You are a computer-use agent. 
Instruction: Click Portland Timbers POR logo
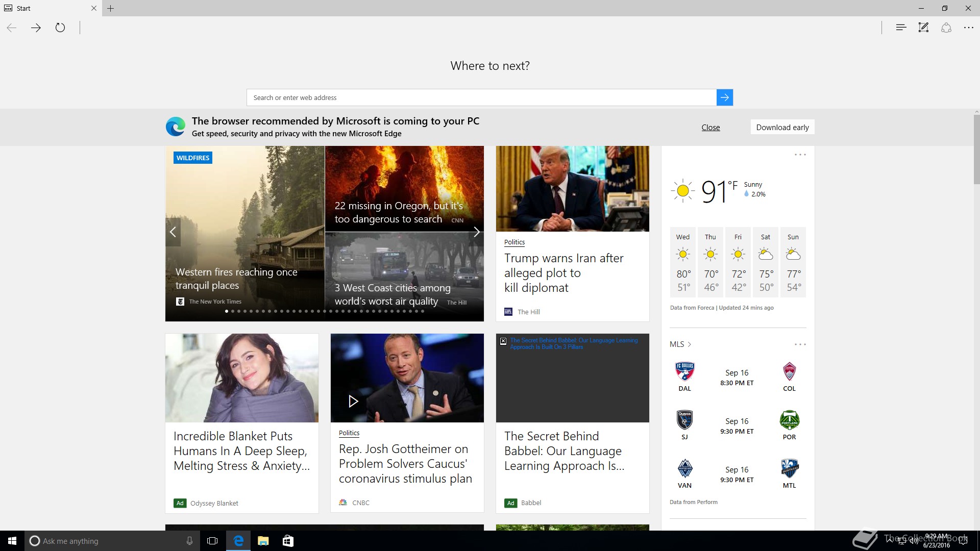790,420
